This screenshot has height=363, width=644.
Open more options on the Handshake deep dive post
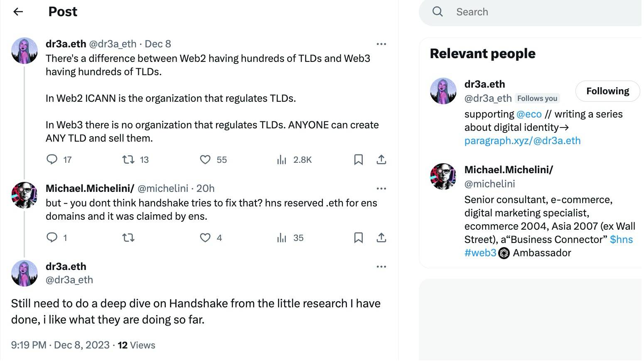381,267
